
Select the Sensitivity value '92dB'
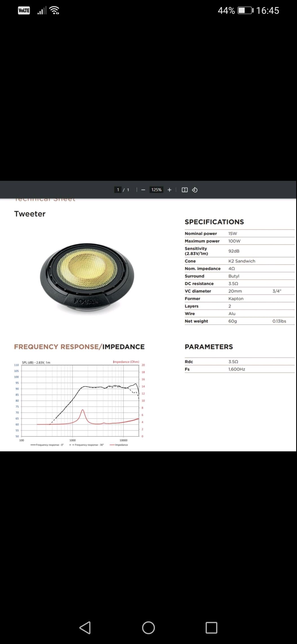point(234,251)
